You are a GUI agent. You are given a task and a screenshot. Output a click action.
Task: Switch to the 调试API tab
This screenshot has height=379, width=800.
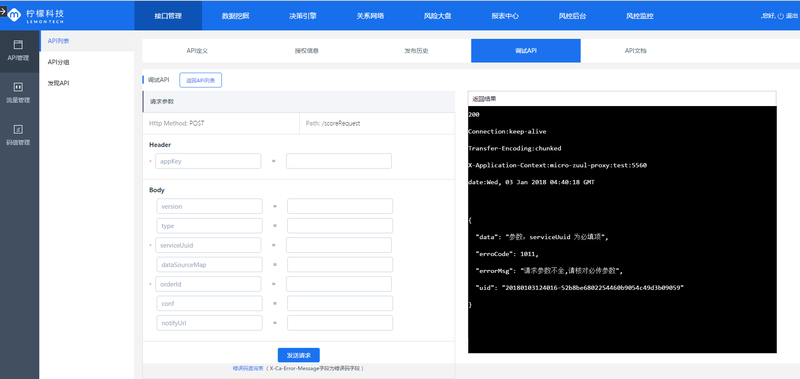pyautogui.click(x=526, y=50)
